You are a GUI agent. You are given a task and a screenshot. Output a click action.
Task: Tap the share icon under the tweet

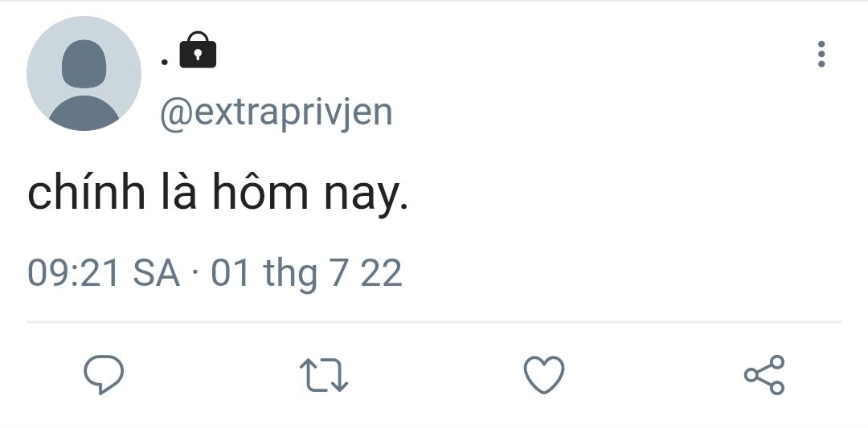pos(764,375)
